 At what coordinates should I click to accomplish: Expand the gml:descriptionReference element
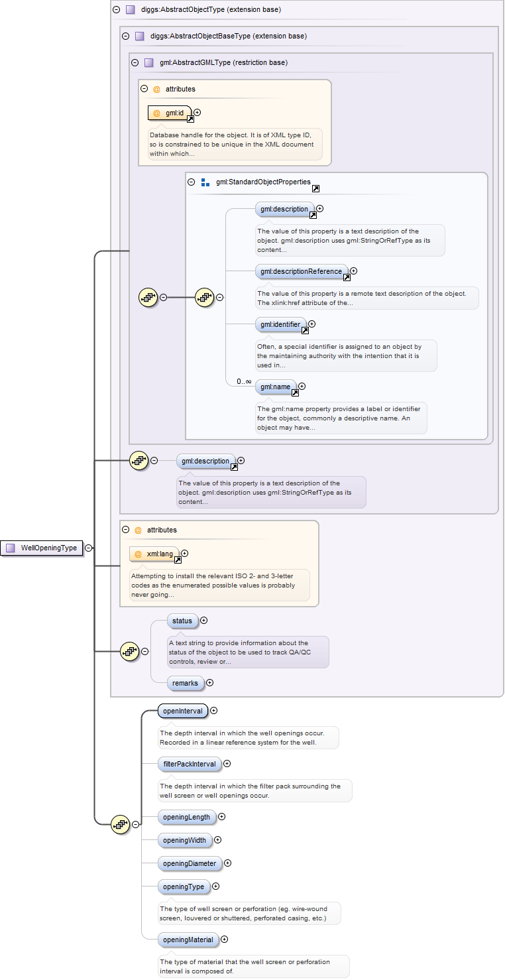pyautogui.click(x=353, y=271)
